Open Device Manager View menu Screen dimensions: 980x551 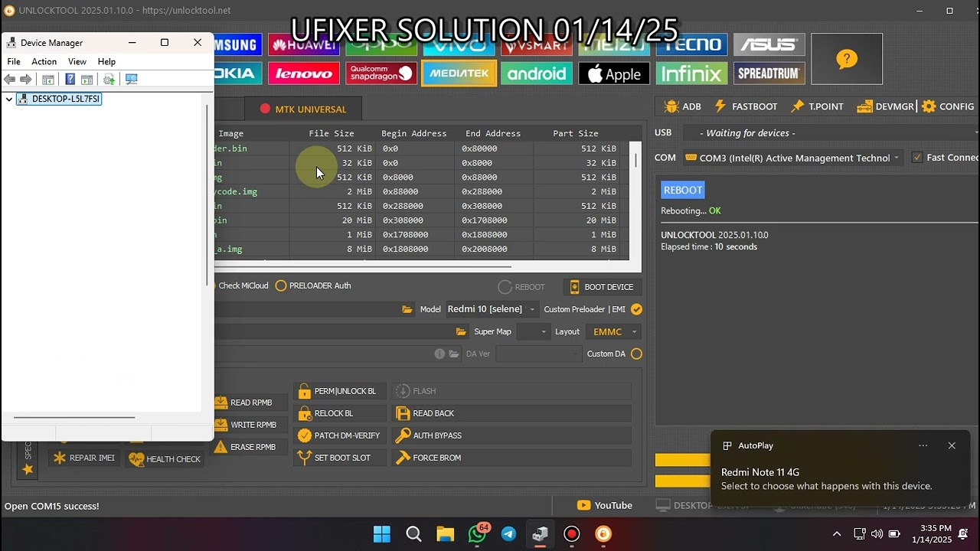(x=77, y=61)
